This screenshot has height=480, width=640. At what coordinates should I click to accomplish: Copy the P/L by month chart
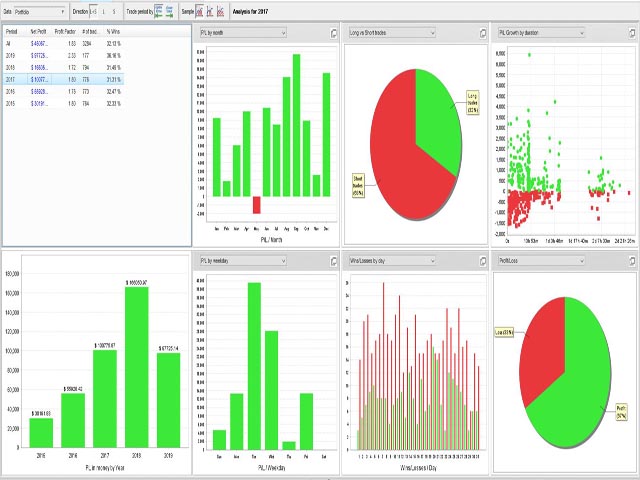(x=333, y=33)
